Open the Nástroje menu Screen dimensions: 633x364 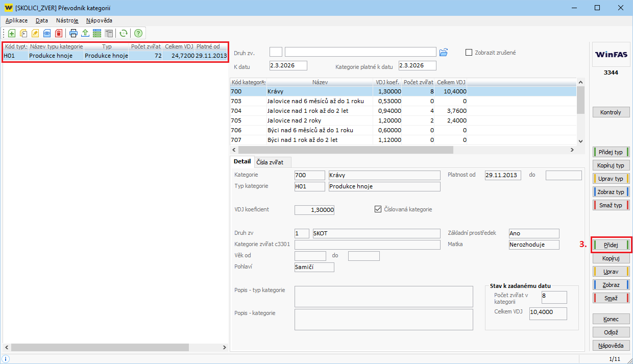67,20
